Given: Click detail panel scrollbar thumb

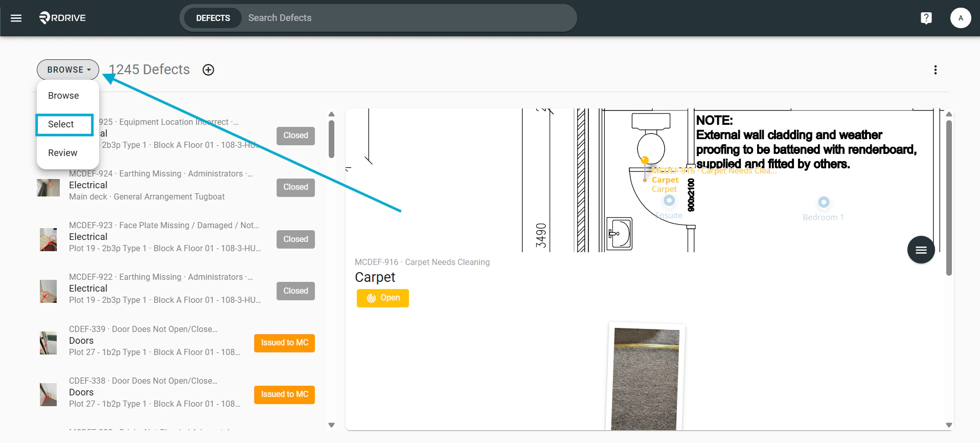Looking at the screenshot, I should click(x=949, y=198).
